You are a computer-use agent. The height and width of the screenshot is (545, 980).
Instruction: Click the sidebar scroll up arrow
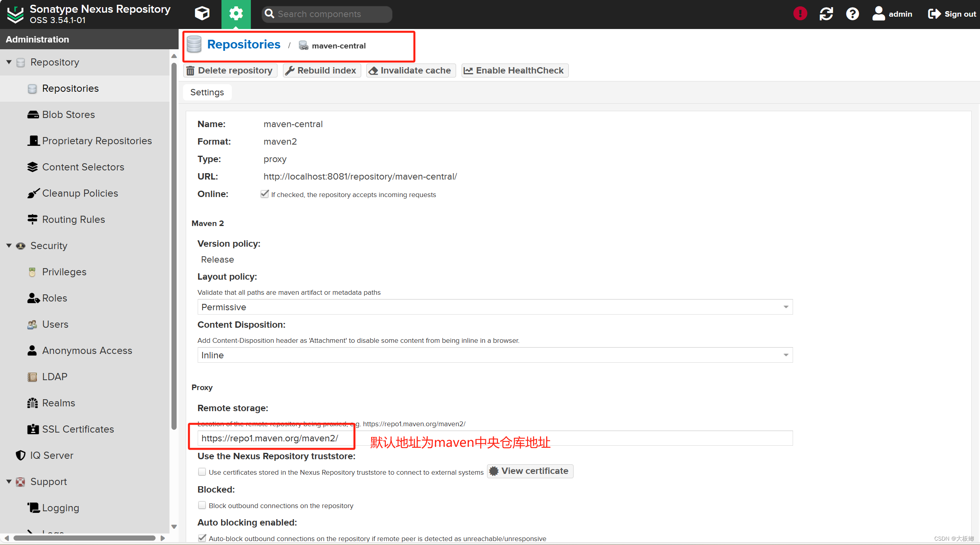pyautogui.click(x=174, y=56)
